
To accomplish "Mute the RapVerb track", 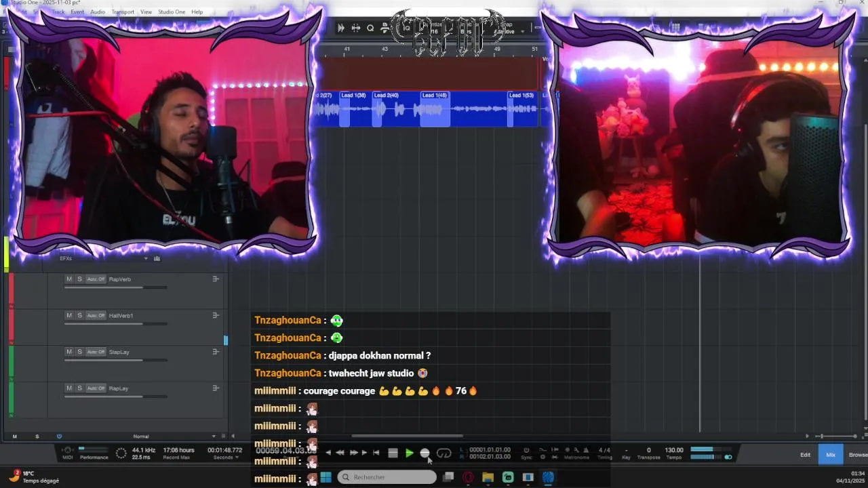I will coord(68,279).
